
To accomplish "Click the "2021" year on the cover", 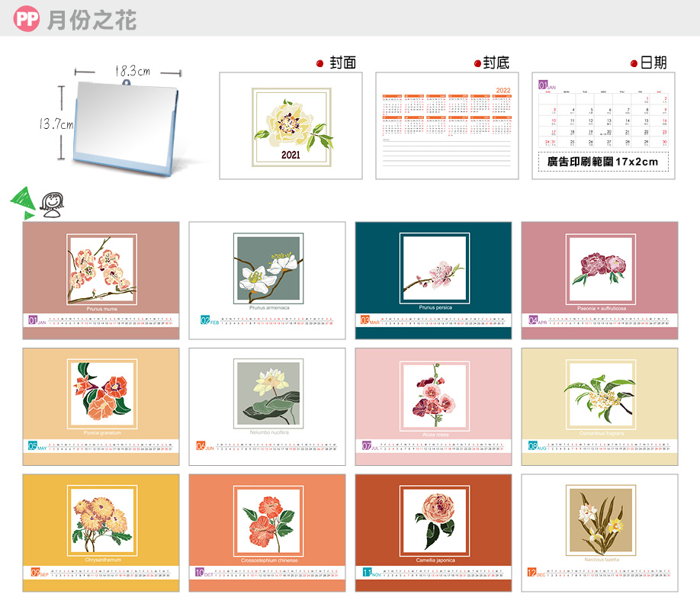I will tap(291, 155).
